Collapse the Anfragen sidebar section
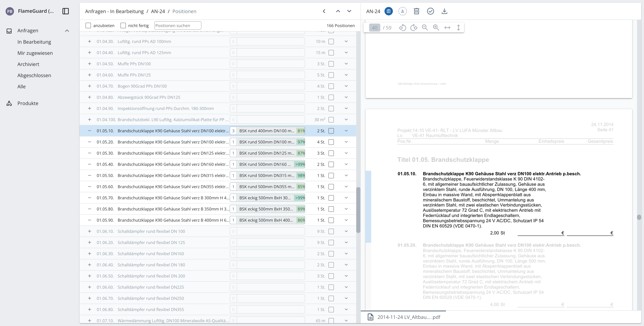The width and height of the screenshot is (644, 326). coord(67,31)
